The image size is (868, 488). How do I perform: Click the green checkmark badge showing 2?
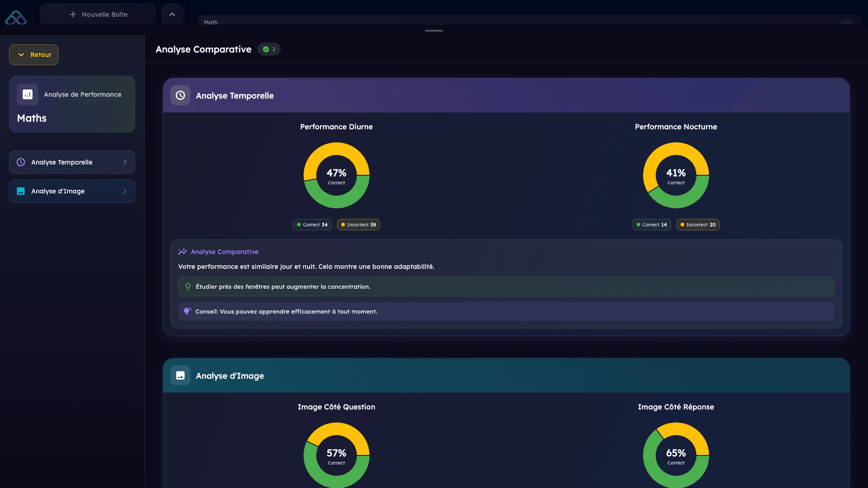(x=269, y=49)
